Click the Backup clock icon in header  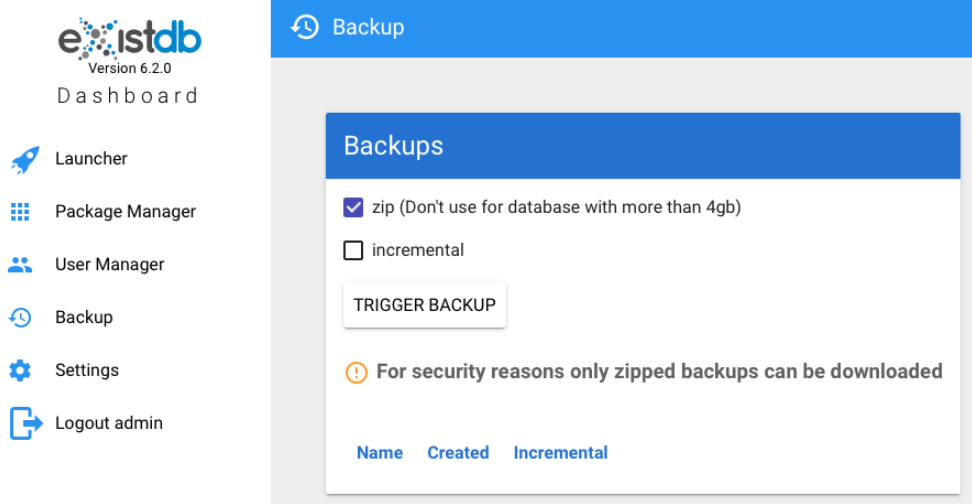pyautogui.click(x=305, y=27)
